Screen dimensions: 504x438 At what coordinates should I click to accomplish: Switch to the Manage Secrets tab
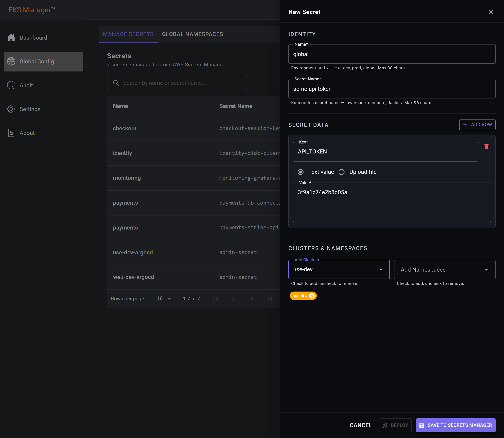pyautogui.click(x=128, y=34)
